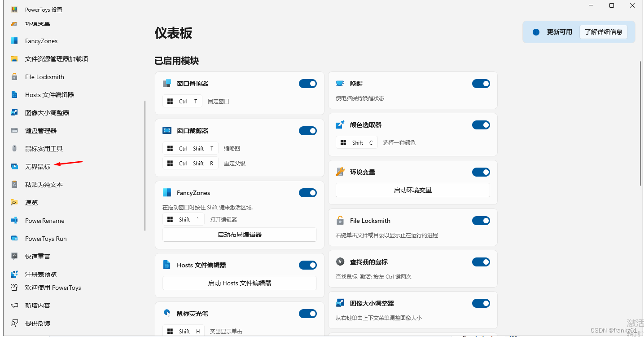This screenshot has height=337, width=644.
Task: Switch off the 鼠标荧光笔 toggle
Action: tap(308, 314)
